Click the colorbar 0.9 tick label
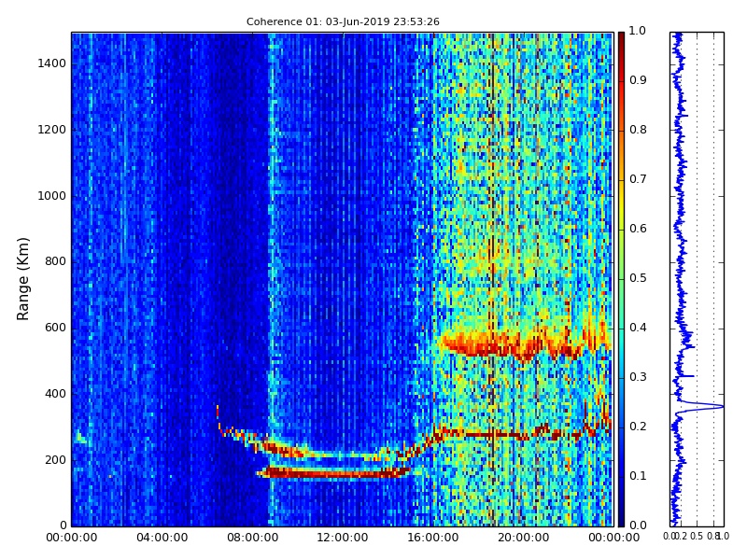Image resolution: width=747 pixels, height=560 pixels. click(x=638, y=80)
